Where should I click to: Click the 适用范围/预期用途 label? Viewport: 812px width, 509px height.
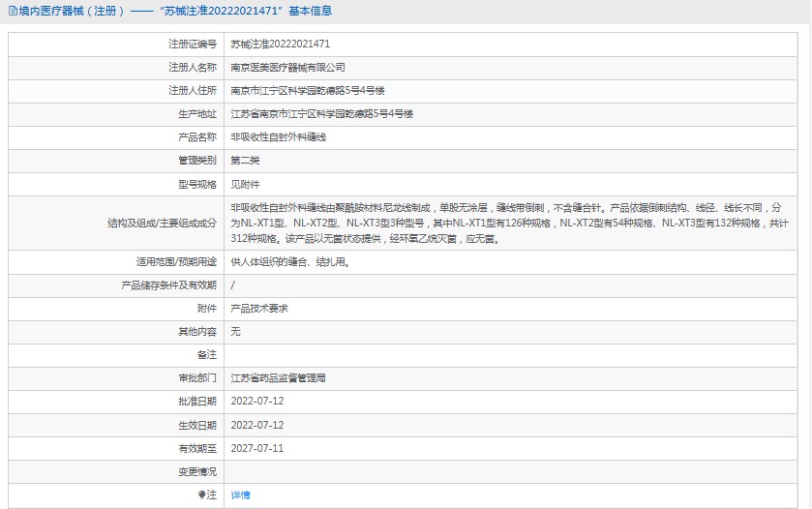coord(176,262)
